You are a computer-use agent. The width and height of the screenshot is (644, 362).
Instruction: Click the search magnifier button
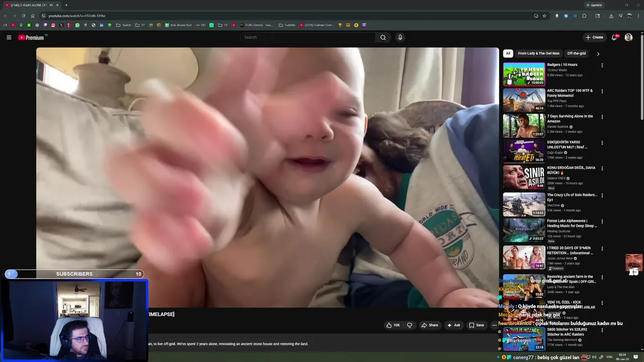[x=383, y=37]
